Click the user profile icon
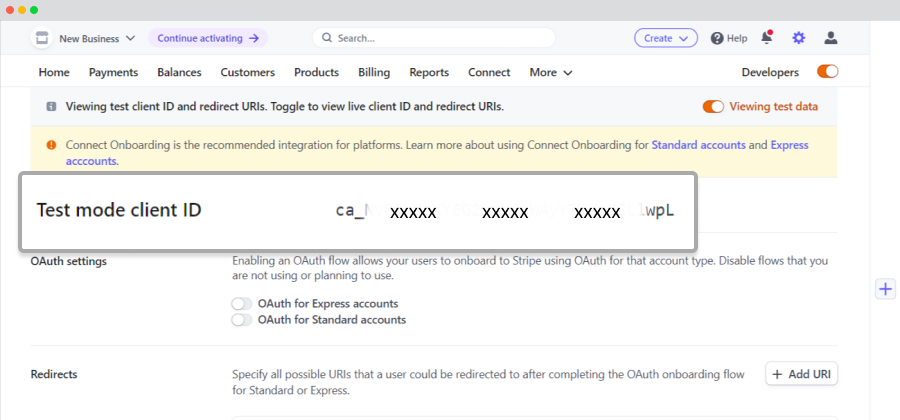900x420 pixels. (831, 38)
